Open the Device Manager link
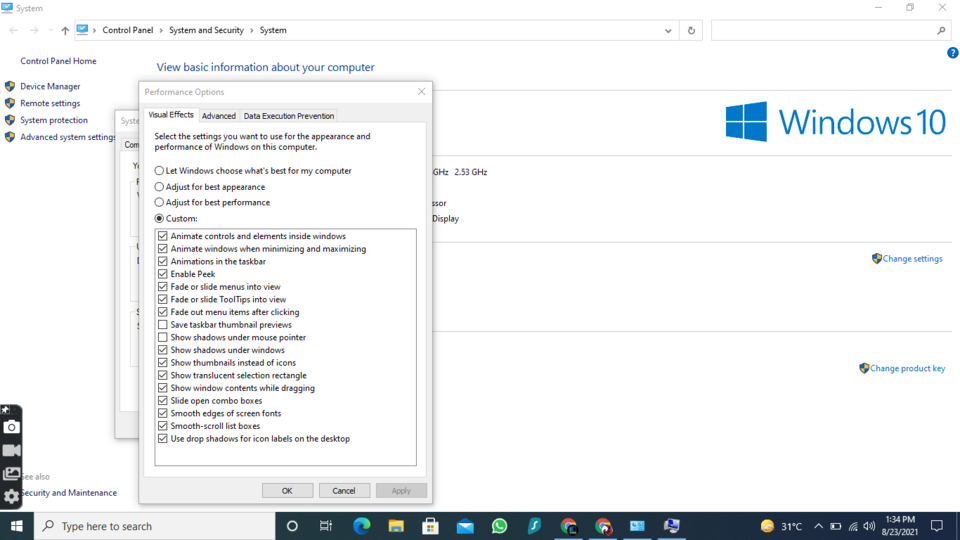 tap(50, 86)
